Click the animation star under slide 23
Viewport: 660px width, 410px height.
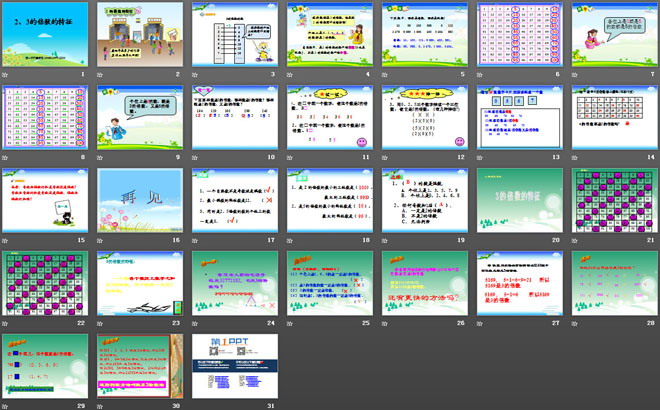point(100,324)
